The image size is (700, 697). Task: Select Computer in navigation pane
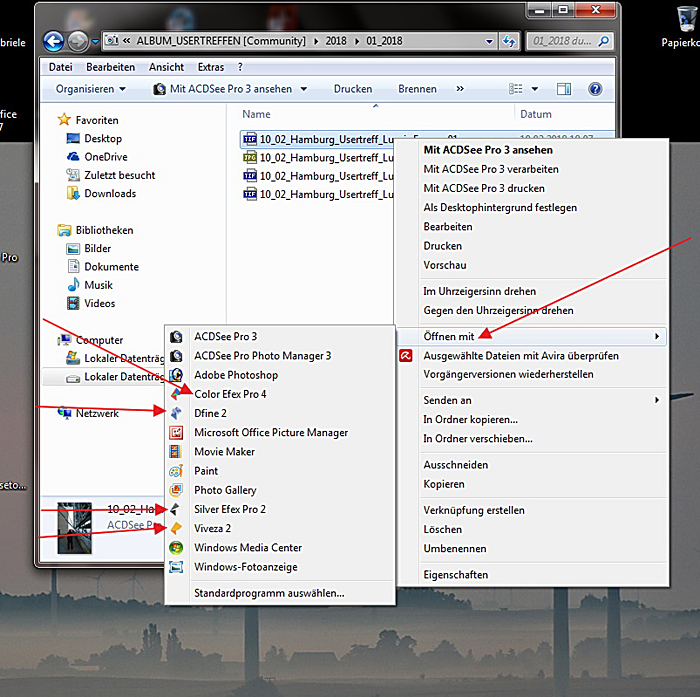pos(99,340)
